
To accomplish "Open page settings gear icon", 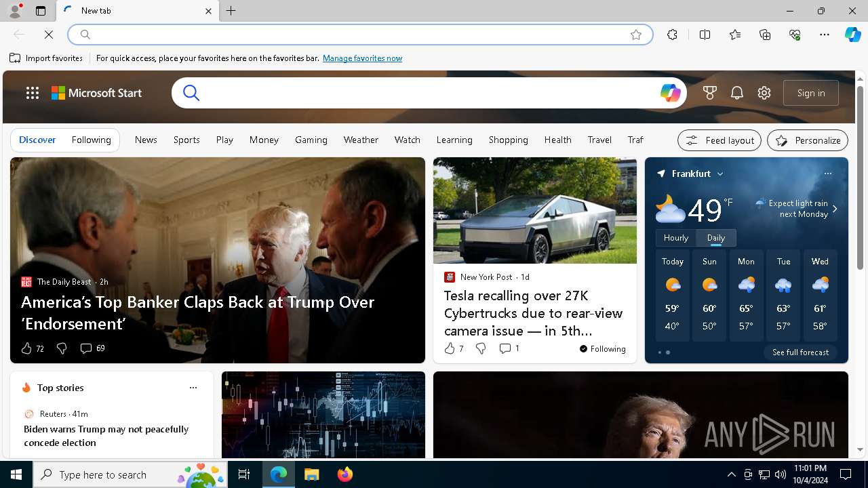I will coord(764,93).
